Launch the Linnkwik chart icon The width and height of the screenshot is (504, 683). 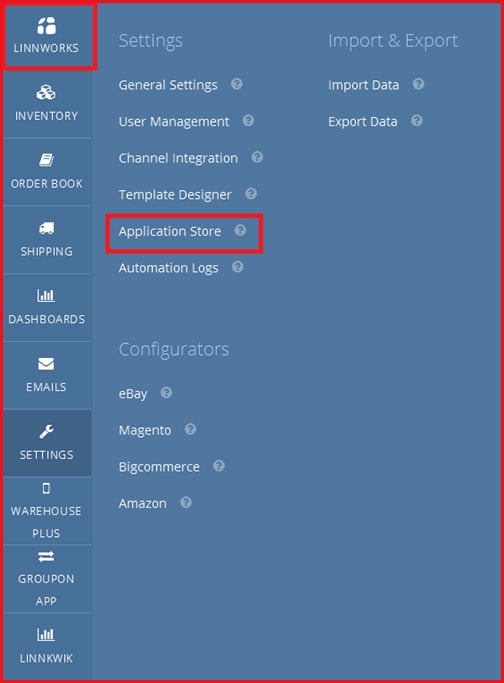click(x=46, y=635)
